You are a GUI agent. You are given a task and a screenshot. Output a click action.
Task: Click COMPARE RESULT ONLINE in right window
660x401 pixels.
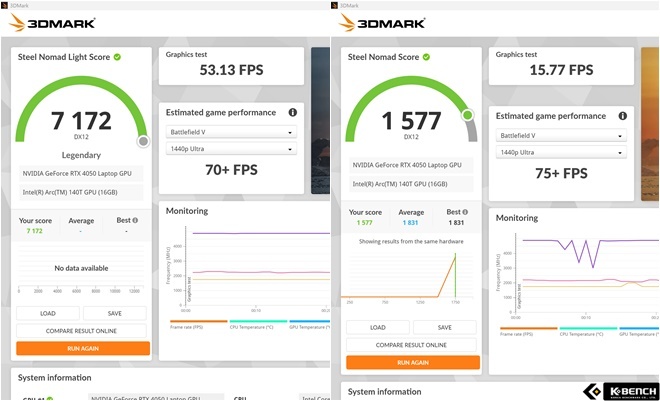(411, 345)
